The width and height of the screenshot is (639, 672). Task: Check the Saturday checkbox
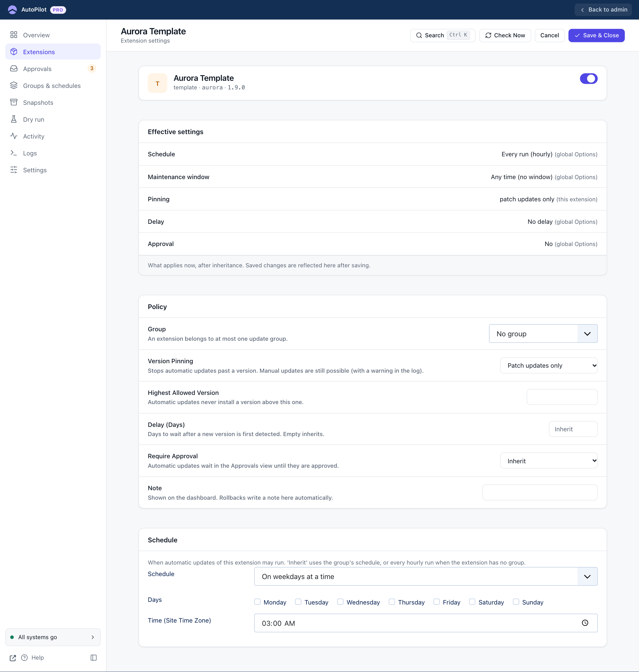[x=472, y=602]
